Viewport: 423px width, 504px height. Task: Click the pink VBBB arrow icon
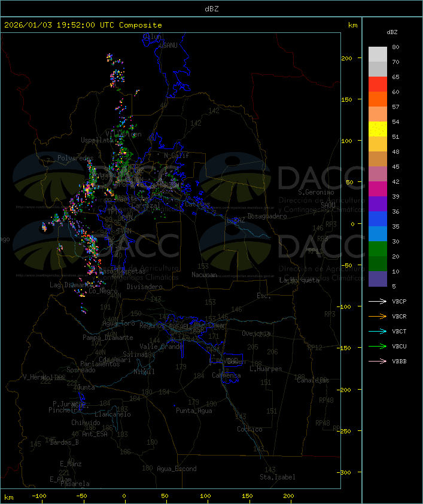click(x=378, y=362)
